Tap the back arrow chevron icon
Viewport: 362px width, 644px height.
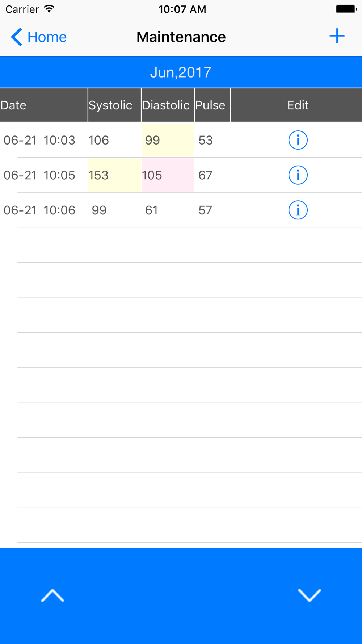[16, 37]
